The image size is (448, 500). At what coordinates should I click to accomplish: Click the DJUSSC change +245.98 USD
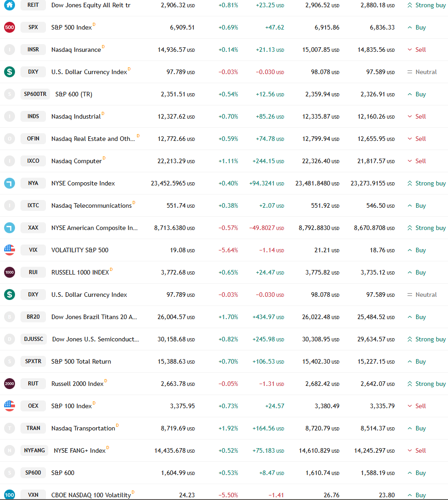[x=268, y=339]
